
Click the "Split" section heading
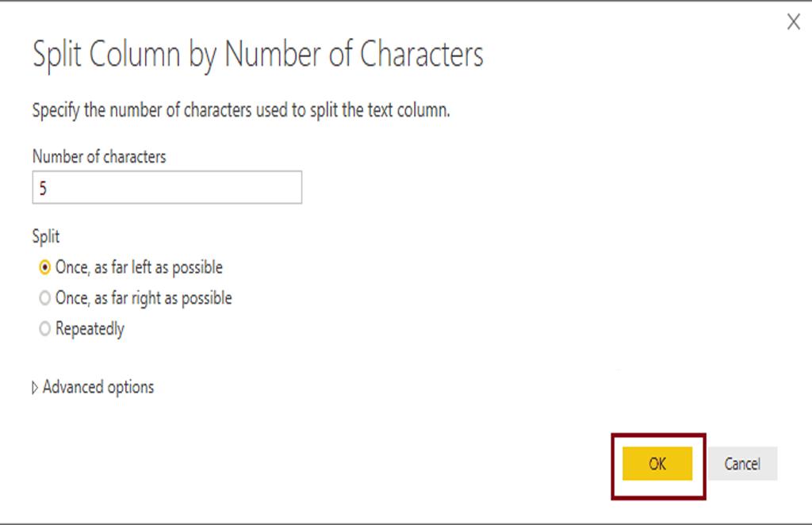click(x=45, y=236)
